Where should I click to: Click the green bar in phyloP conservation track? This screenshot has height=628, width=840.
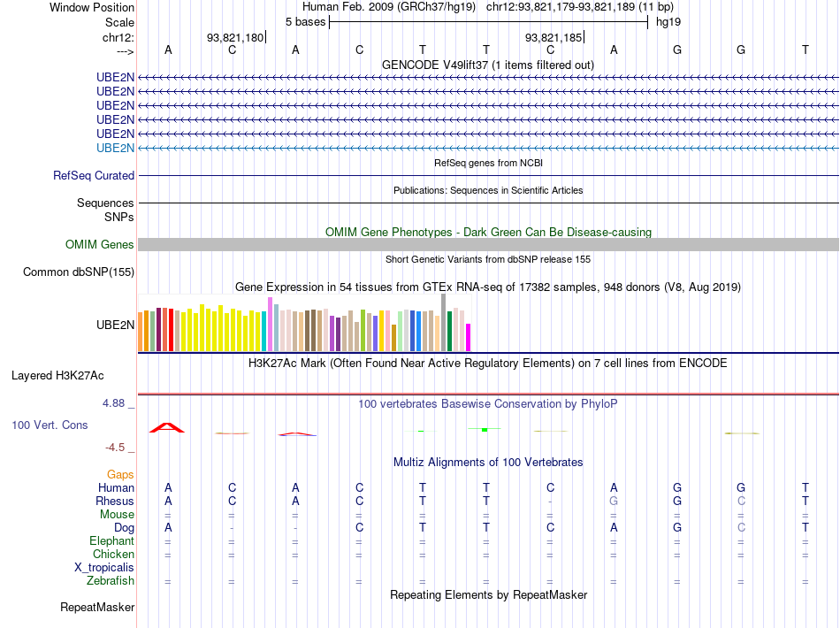tap(485, 429)
